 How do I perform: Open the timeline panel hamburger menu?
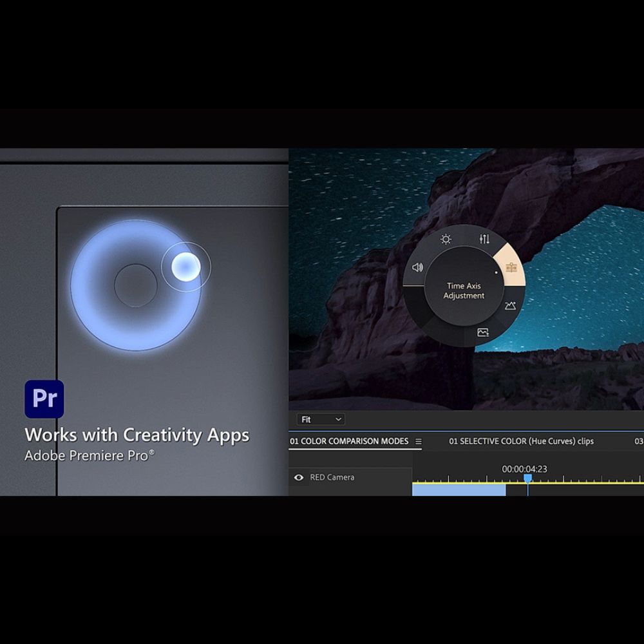click(x=419, y=442)
